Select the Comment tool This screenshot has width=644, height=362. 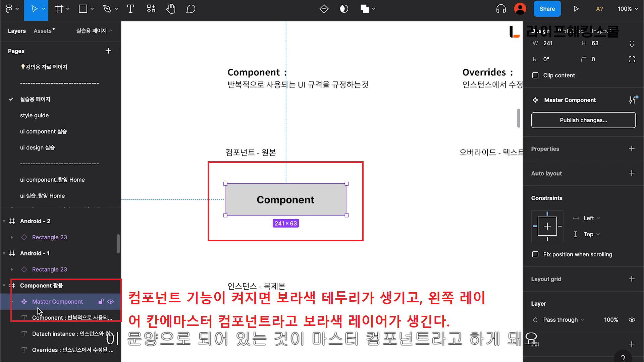[191, 9]
